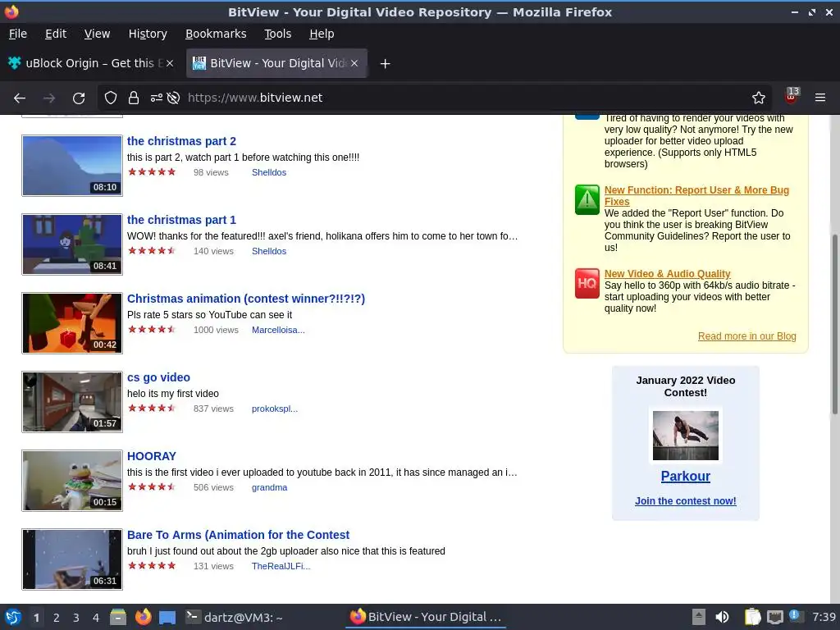Open 'Christmas animation (contest winner?!!?!?)' link
Image resolution: width=840 pixels, height=630 pixels.
pos(246,299)
